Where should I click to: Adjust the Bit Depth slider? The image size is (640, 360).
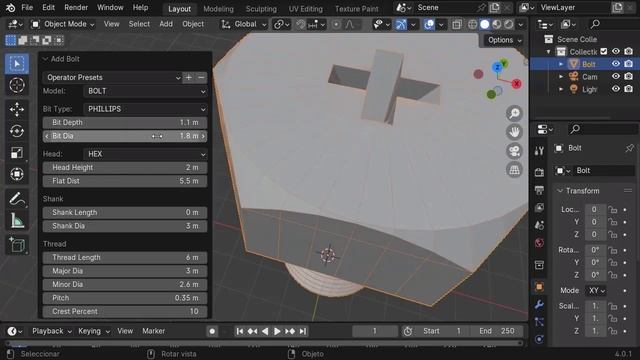click(125, 122)
